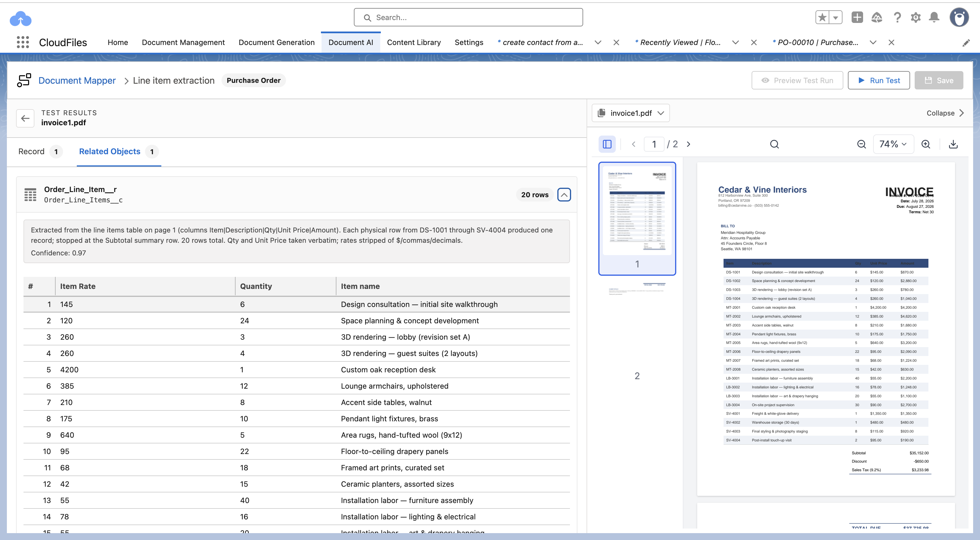Open the invoice1.pdf file dropdown
980x540 pixels.
[631, 113]
